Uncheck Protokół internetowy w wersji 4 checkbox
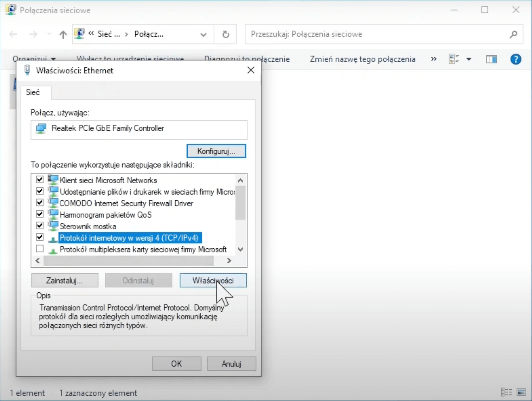Image resolution: width=532 pixels, height=401 pixels. click(39, 237)
